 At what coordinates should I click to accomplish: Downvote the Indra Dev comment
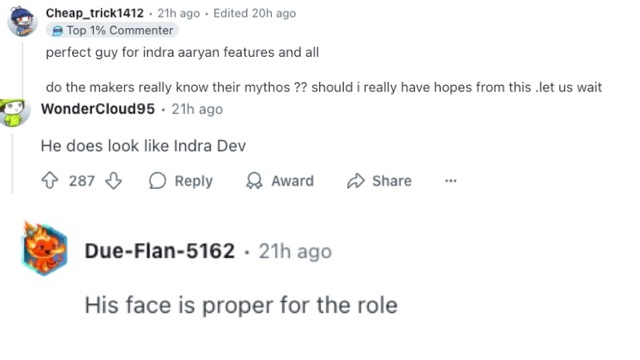pyautogui.click(x=113, y=180)
